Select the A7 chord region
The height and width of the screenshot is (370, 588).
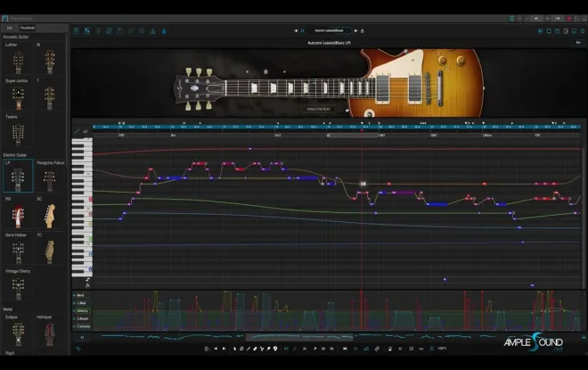click(x=352, y=136)
